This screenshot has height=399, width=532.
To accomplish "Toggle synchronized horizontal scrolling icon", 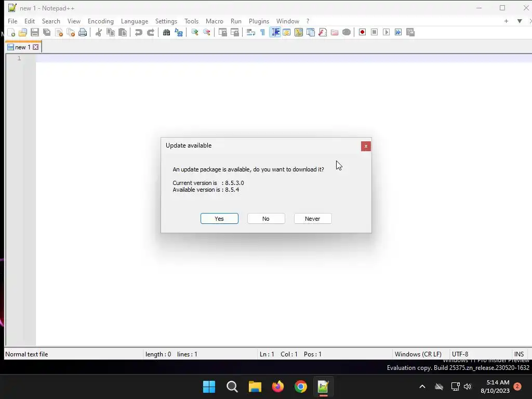I will click(234, 32).
